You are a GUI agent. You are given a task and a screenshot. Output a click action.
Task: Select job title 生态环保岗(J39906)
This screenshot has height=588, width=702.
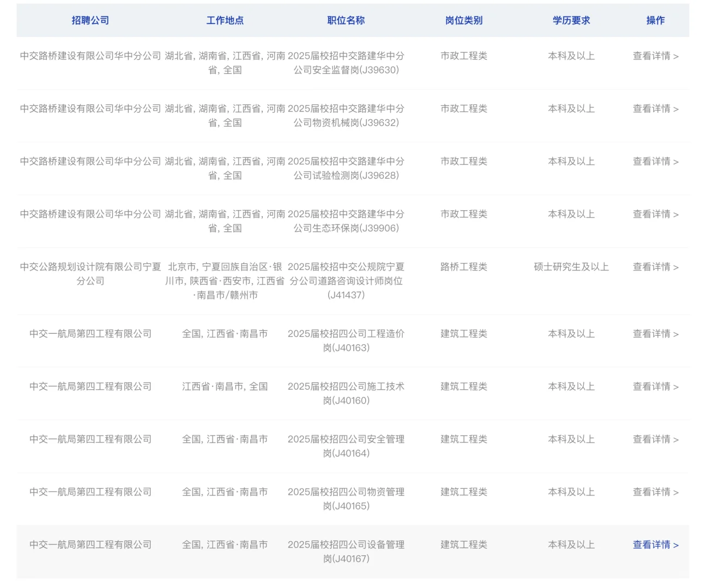[x=346, y=222]
